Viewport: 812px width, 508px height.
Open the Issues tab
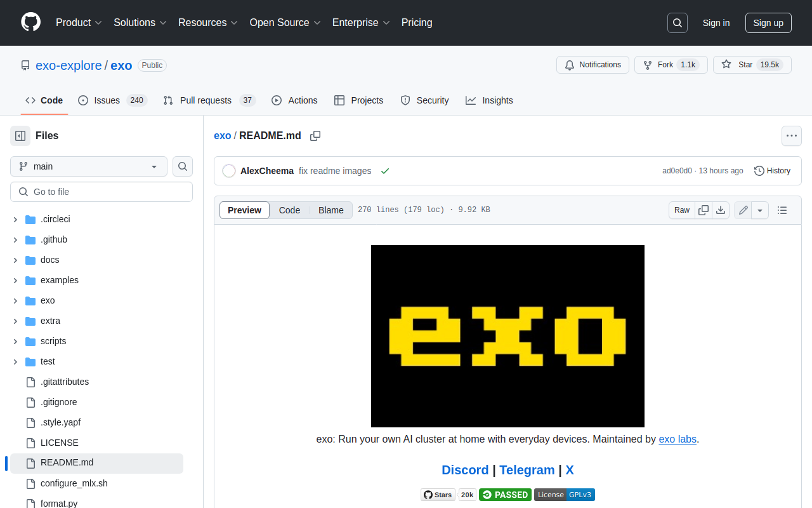coord(107,100)
